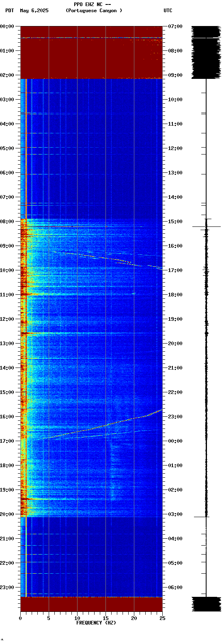This screenshot has height=644, width=224.
Task: Click the 'FREQUENCY (HZ)' axis label
Action: point(96,623)
